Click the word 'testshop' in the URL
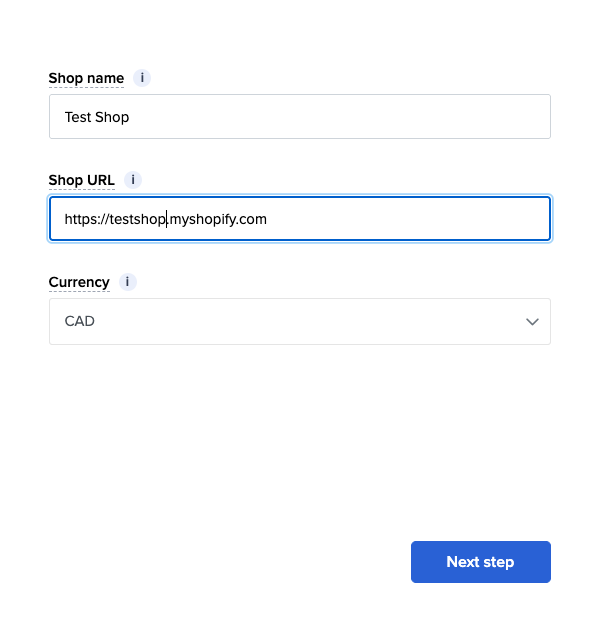605x621 pixels. (x=137, y=219)
